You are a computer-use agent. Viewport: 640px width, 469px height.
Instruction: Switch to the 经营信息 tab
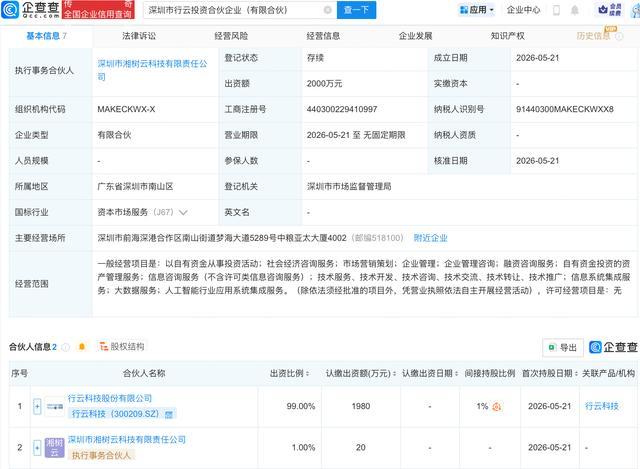(323, 36)
